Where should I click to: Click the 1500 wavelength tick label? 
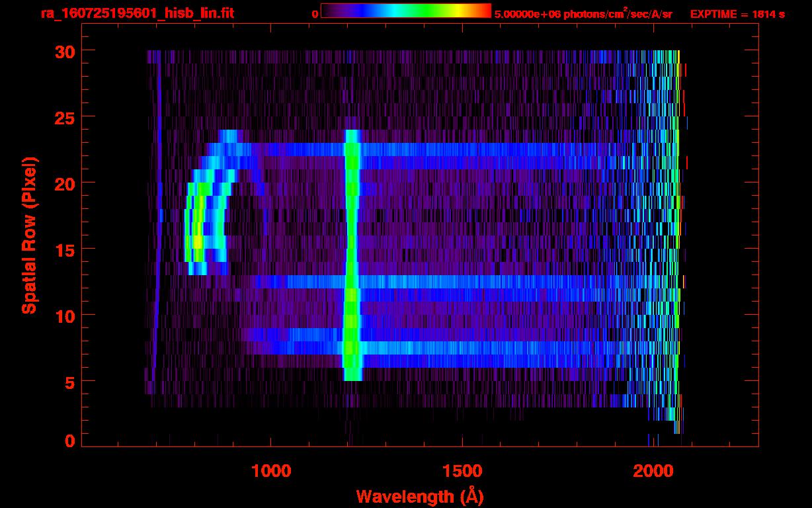(x=462, y=472)
